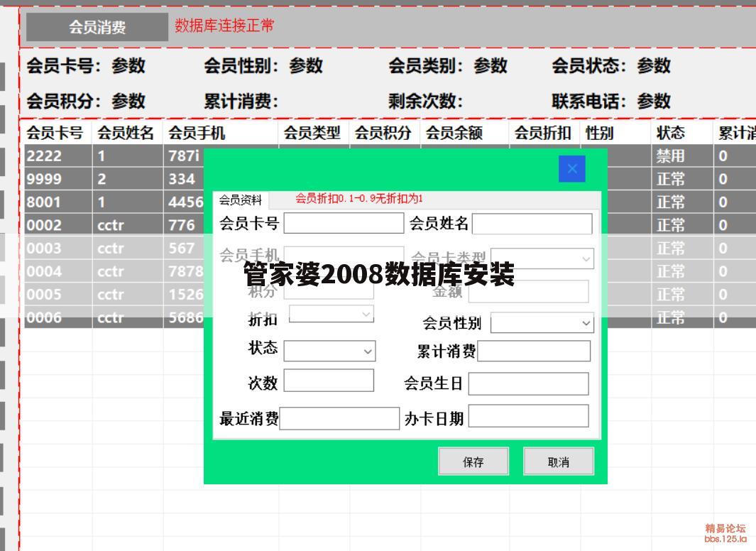Viewport: 756px width, 551px height.
Task: Open the 状态 dropdown in the dialog
Action: coord(329,351)
